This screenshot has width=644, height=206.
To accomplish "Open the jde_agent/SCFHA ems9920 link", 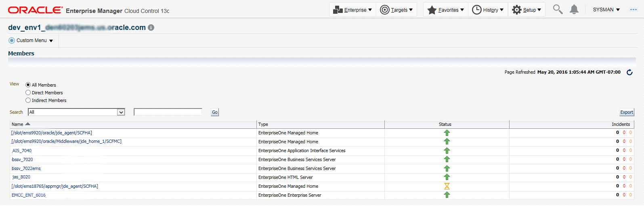I will click(51, 133).
